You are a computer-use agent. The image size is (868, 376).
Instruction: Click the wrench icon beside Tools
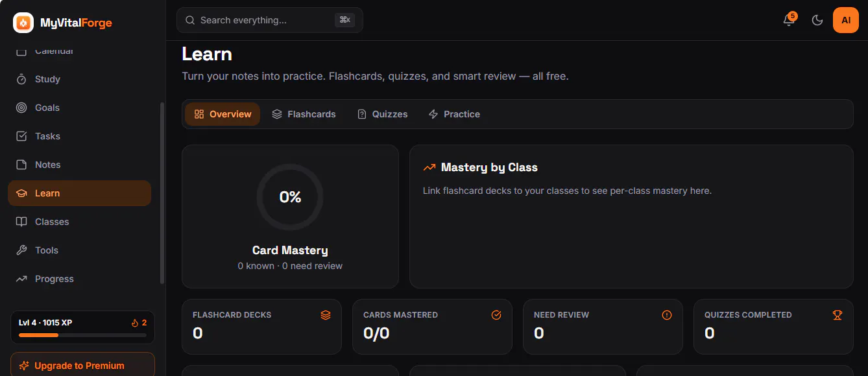click(x=21, y=250)
